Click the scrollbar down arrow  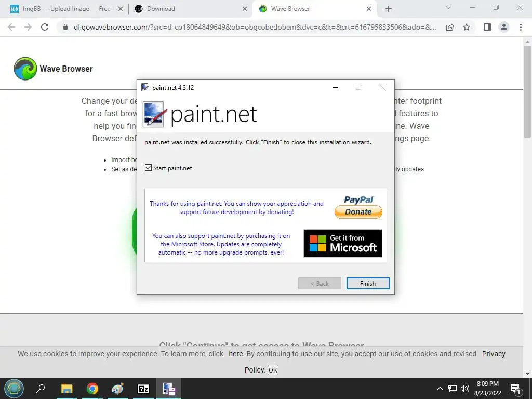coord(527,374)
